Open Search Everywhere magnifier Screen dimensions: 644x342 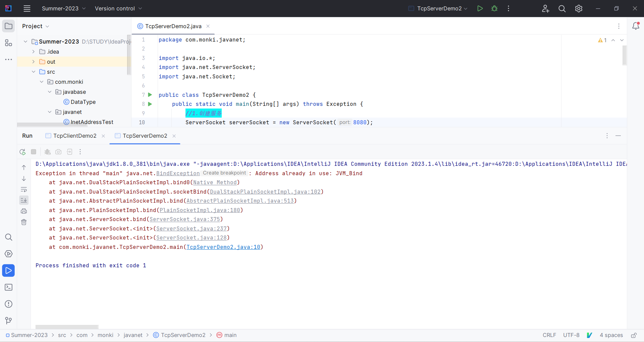pos(562,8)
